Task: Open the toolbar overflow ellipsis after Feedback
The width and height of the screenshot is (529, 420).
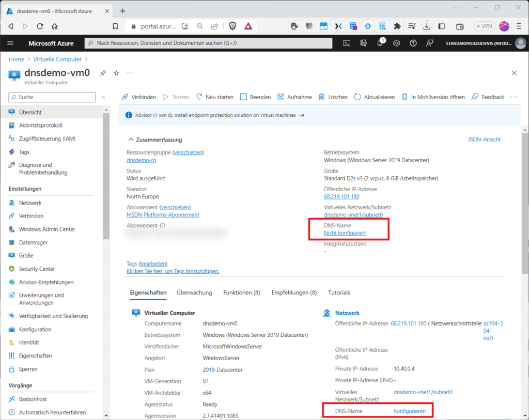Action: (x=514, y=97)
